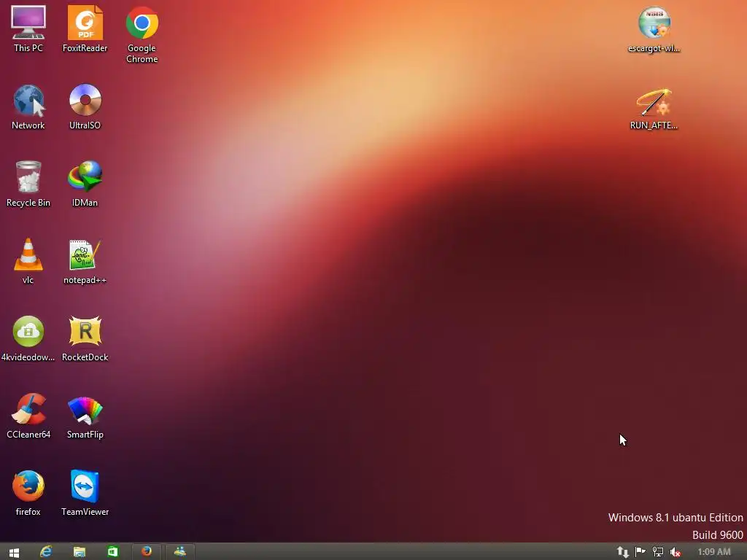Click the network connection tray icon
The height and width of the screenshot is (560, 747).
pyautogui.click(x=658, y=552)
